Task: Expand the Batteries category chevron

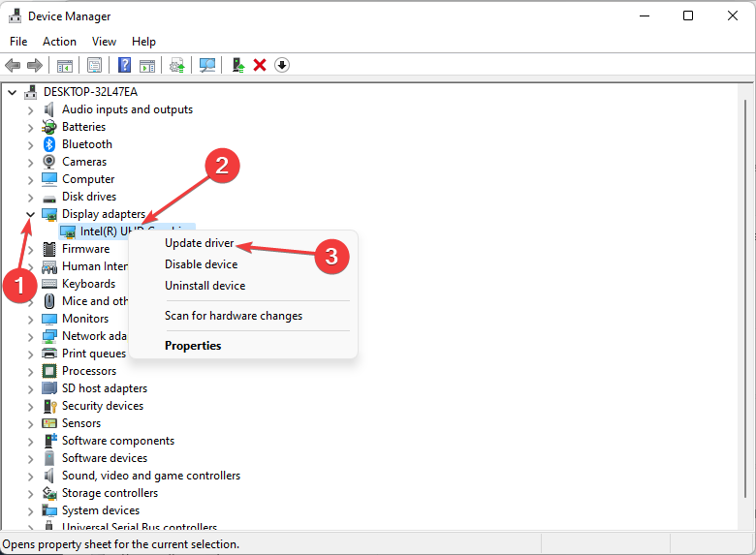Action: coord(30,128)
